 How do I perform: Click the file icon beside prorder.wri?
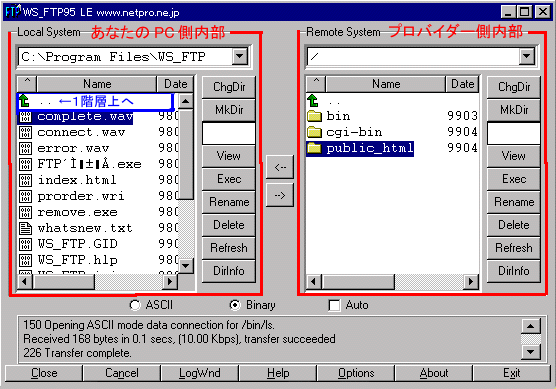pos(25,196)
